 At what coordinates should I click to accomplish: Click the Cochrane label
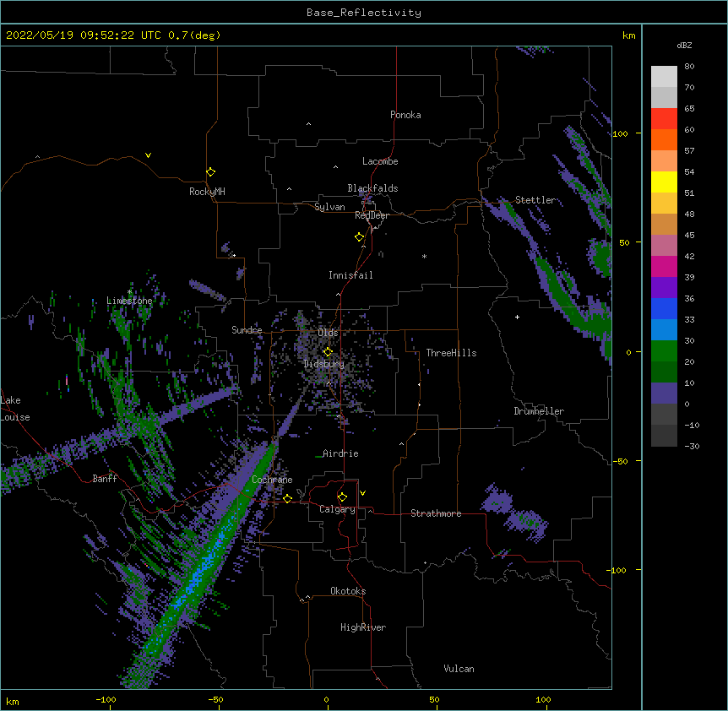point(272,480)
